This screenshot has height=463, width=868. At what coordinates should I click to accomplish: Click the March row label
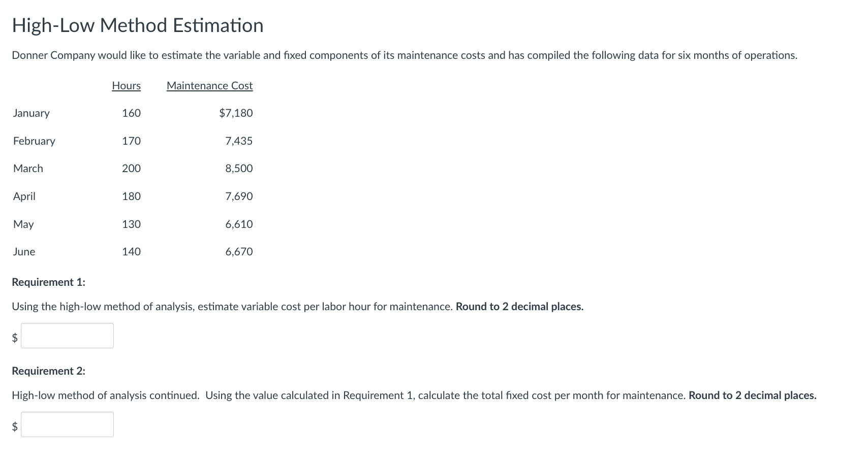click(28, 169)
